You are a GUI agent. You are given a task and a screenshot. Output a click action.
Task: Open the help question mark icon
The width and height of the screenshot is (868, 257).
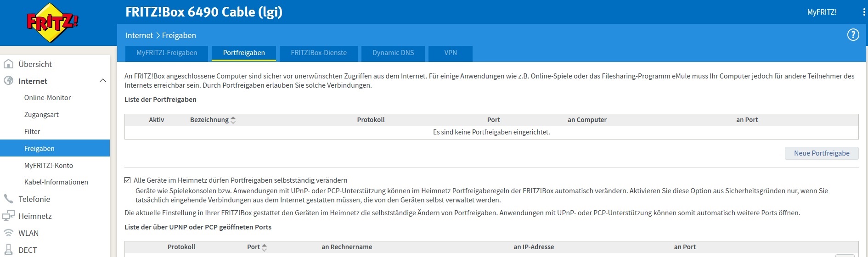tap(853, 35)
